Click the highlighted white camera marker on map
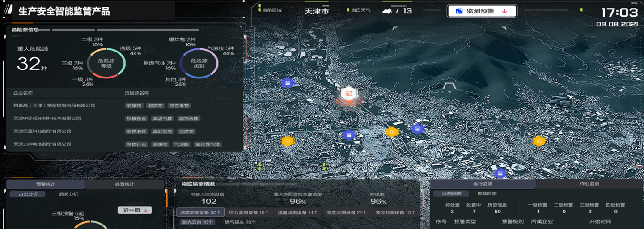Viewport: 644px width, 229px height. (348, 93)
